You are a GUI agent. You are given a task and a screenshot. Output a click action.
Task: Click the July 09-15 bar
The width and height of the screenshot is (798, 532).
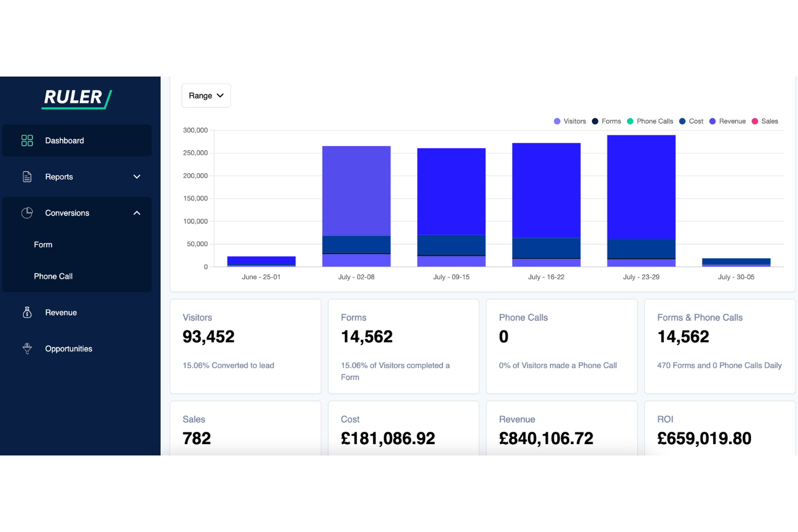pyautogui.click(x=451, y=208)
